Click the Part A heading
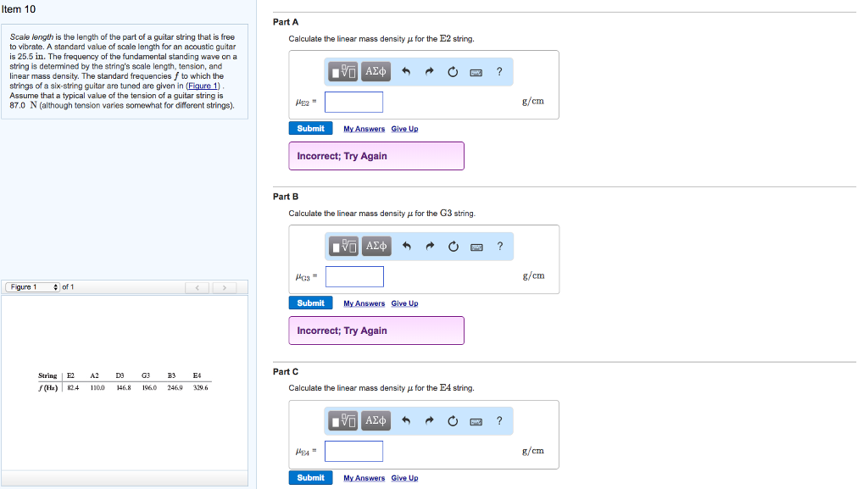Image resolution: width=868 pixels, height=489 pixels. point(286,22)
